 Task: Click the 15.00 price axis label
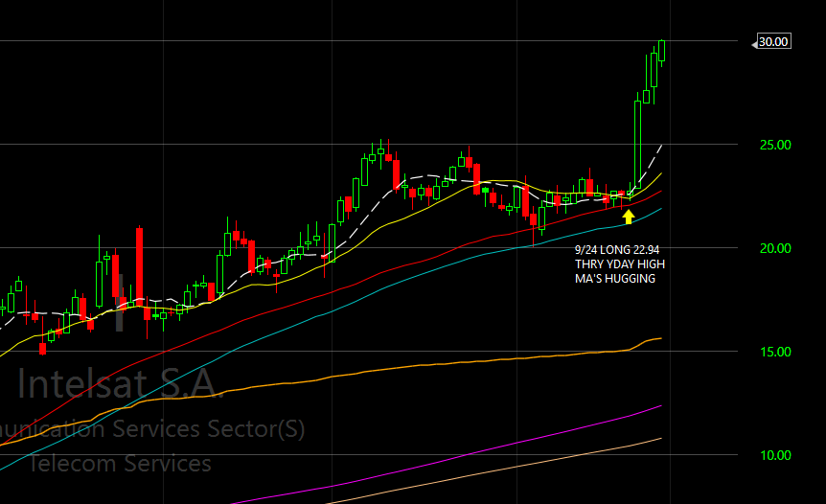pos(775,352)
